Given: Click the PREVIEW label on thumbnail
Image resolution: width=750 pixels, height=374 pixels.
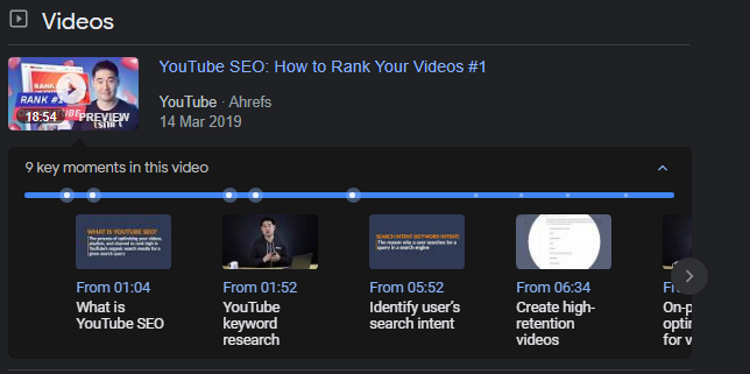Looking at the screenshot, I should 104,117.
